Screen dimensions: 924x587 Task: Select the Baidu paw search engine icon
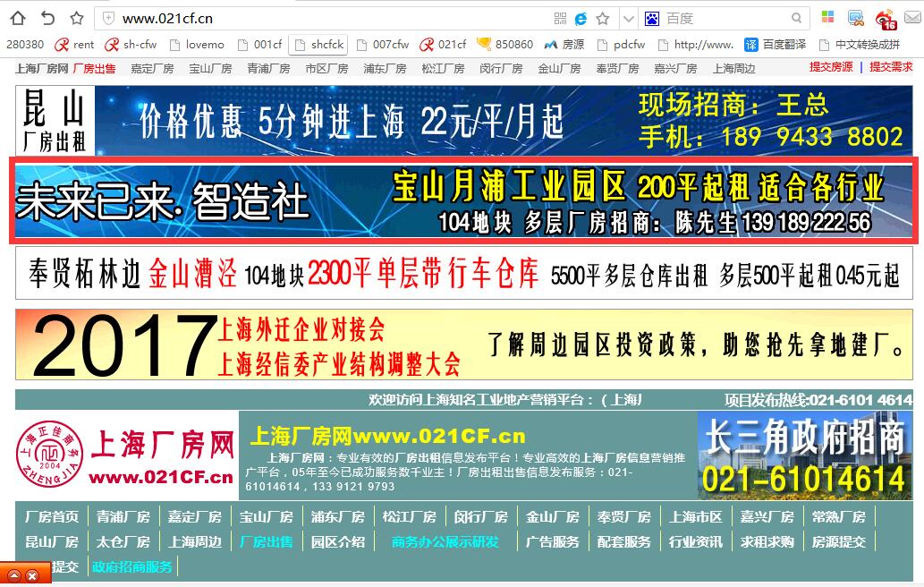click(x=652, y=19)
